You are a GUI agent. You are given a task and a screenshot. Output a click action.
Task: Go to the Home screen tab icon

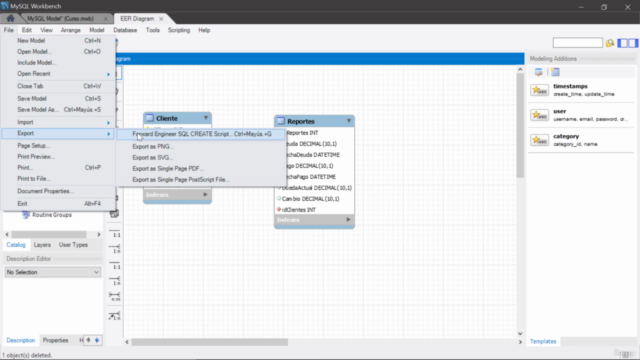(10, 18)
